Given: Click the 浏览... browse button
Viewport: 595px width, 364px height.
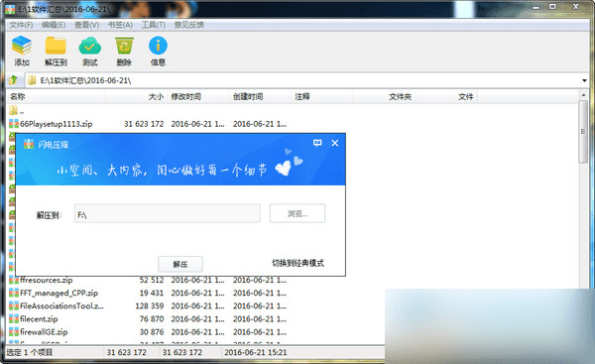Looking at the screenshot, I should (297, 213).
